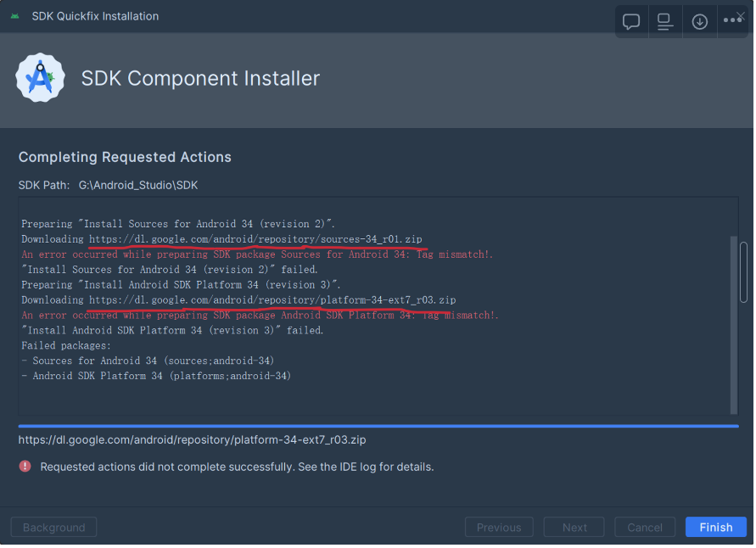
Task: Click the SDK path "G:\Android_Studio\SDK"
Action: tap(138, 186)
